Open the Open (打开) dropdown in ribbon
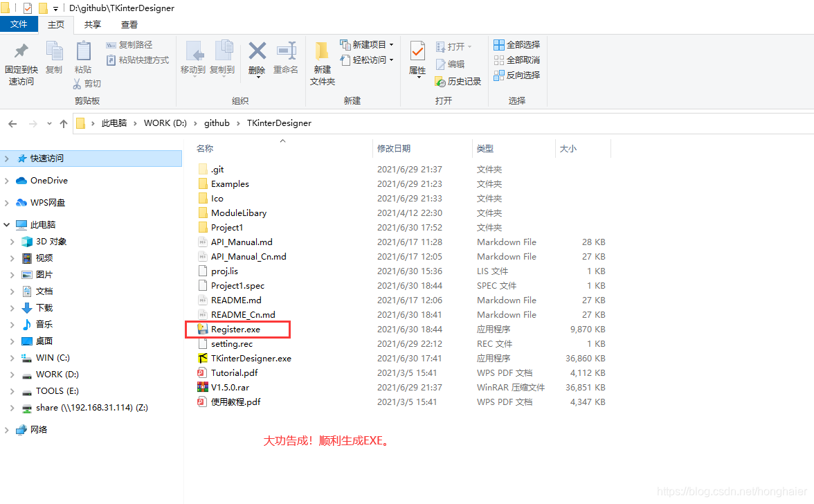The image size is (814, 504). (454, 46)
